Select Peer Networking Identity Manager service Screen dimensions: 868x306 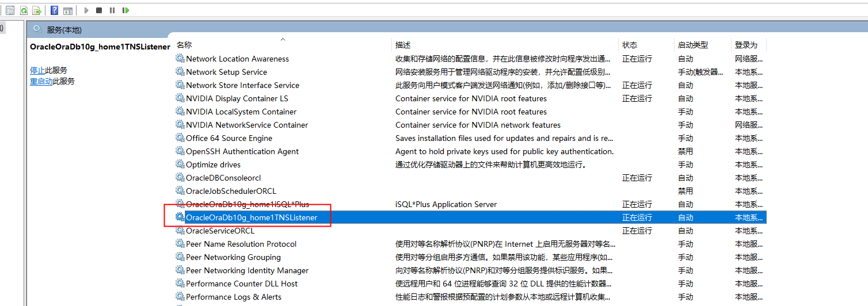pos(247,270)
